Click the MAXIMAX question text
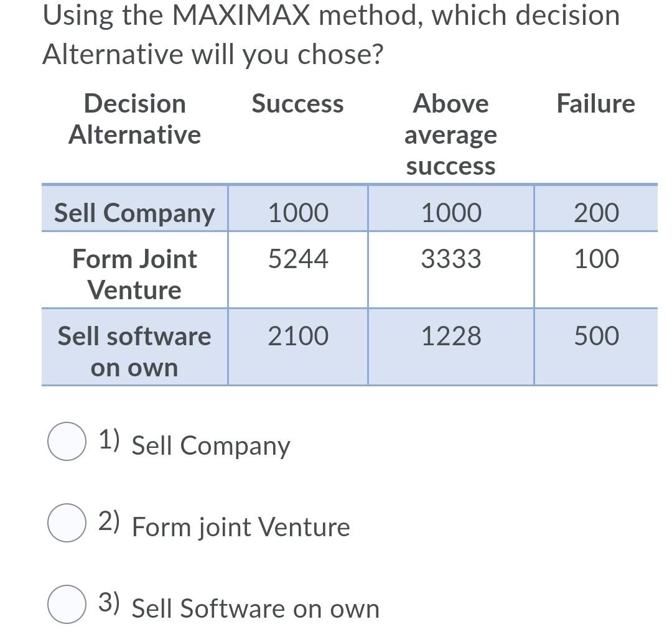This screenshot has width=672, height=637. tap(330, 34)
